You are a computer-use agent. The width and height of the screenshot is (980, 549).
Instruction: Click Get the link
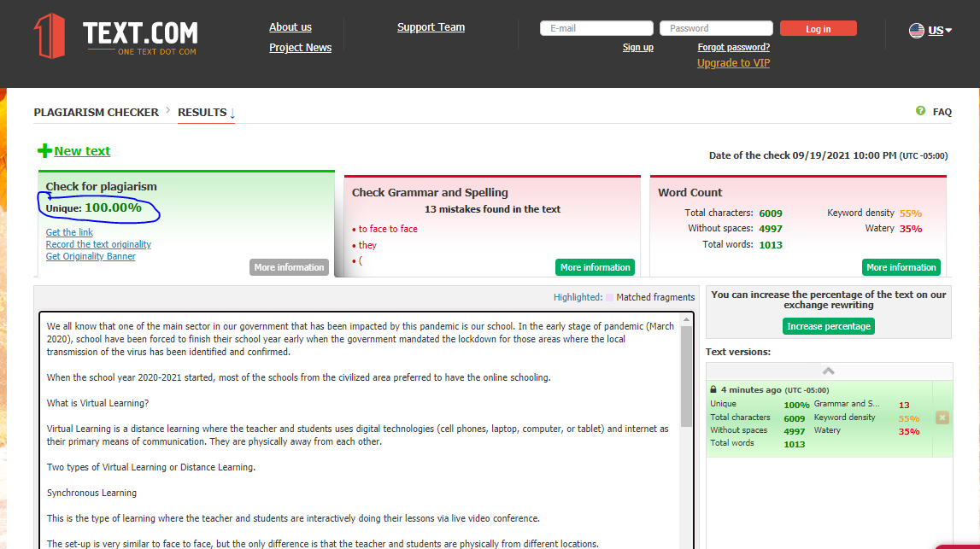click(69, 232)
